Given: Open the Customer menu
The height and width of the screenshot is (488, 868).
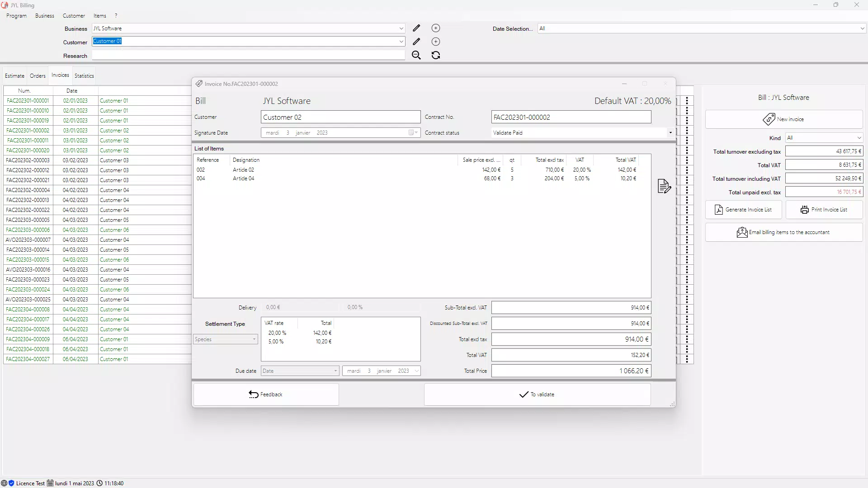Looking at the screenshot, I should coord(74,16).
